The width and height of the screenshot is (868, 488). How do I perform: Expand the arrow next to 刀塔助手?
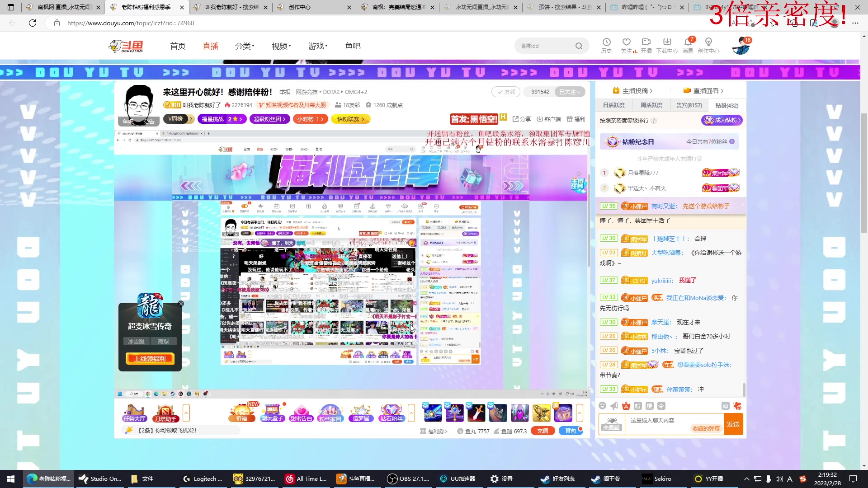(x=186, y=413)
